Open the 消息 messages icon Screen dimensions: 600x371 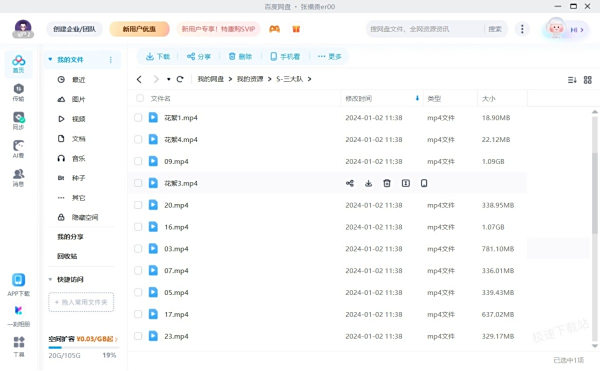pyautogui.click(x=18, y=177)
